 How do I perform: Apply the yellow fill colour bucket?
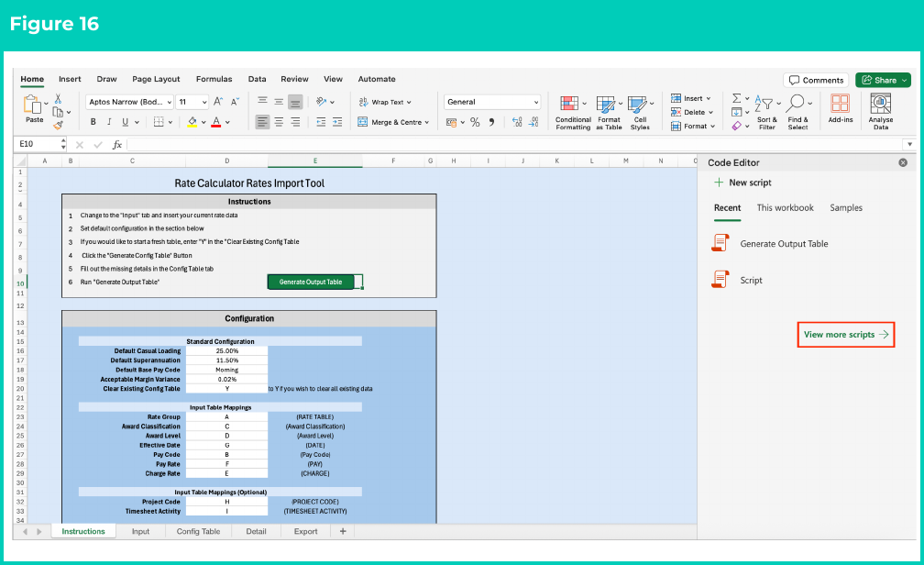pos(192,121)
